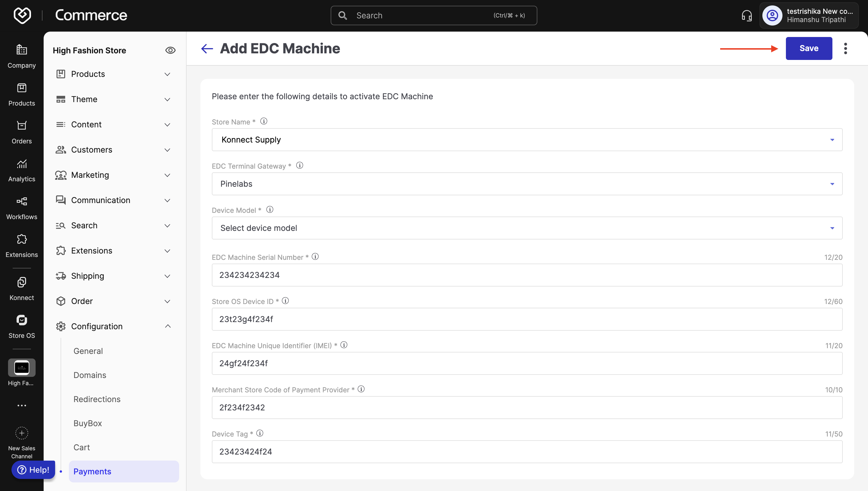Open the EDC Terminal Gateway dropdown
Screen dimensions: 868x491
[527, 184]
